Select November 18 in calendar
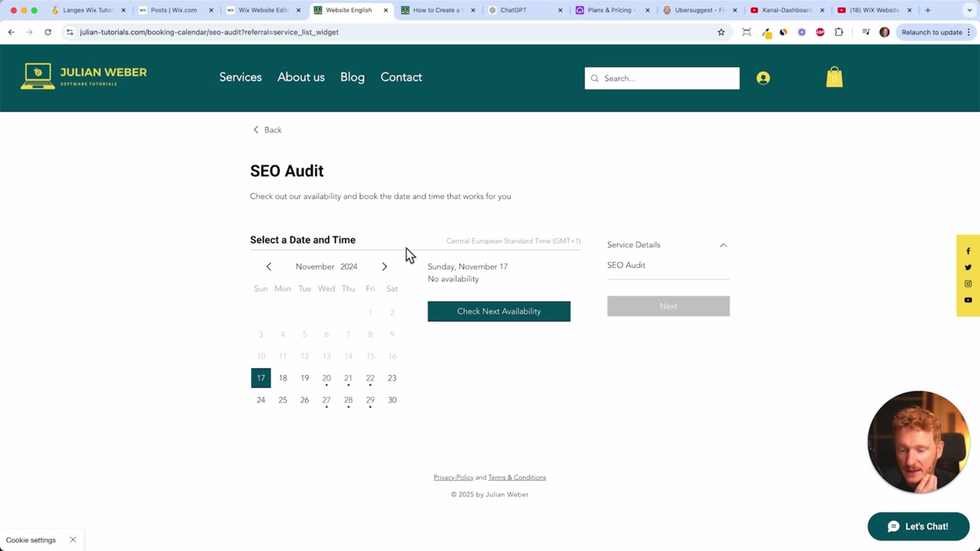The height and width of the screenshot is (551, 980). [283, 378]
